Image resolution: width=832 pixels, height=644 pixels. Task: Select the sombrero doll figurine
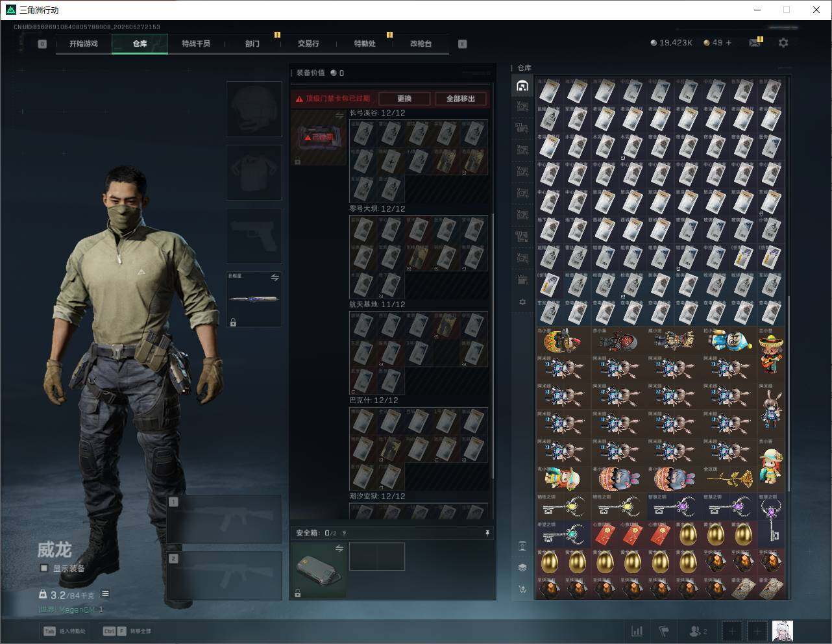771,354
